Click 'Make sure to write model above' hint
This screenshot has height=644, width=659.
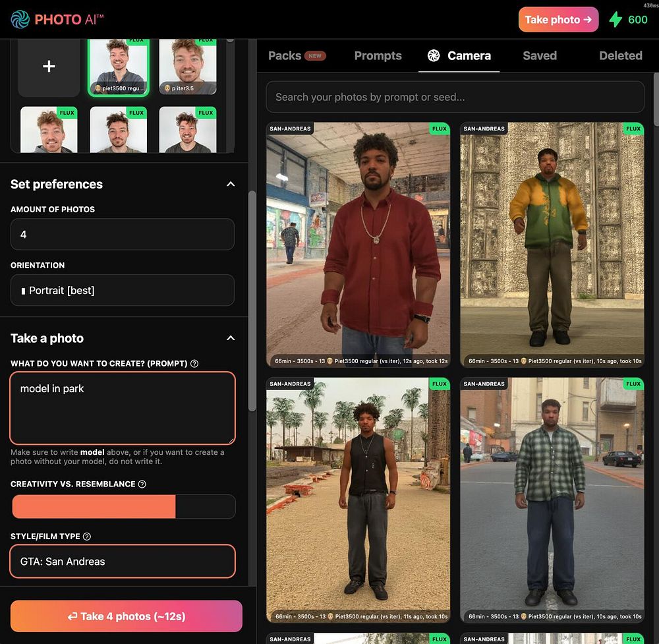tap(117, 457)
